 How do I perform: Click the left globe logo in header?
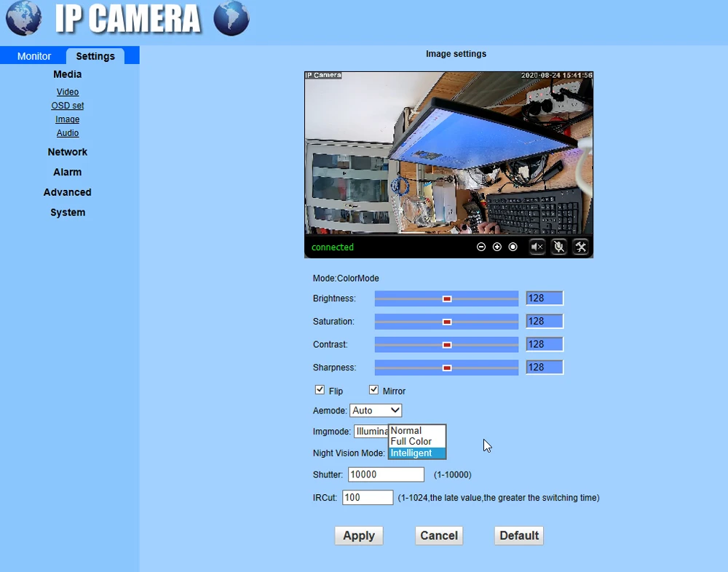[23, 18]
